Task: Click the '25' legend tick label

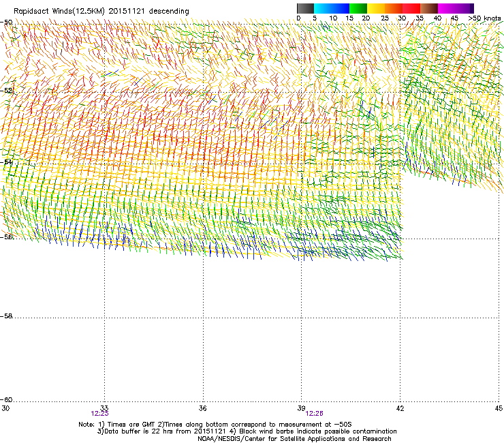Action: tap(385, 18)
